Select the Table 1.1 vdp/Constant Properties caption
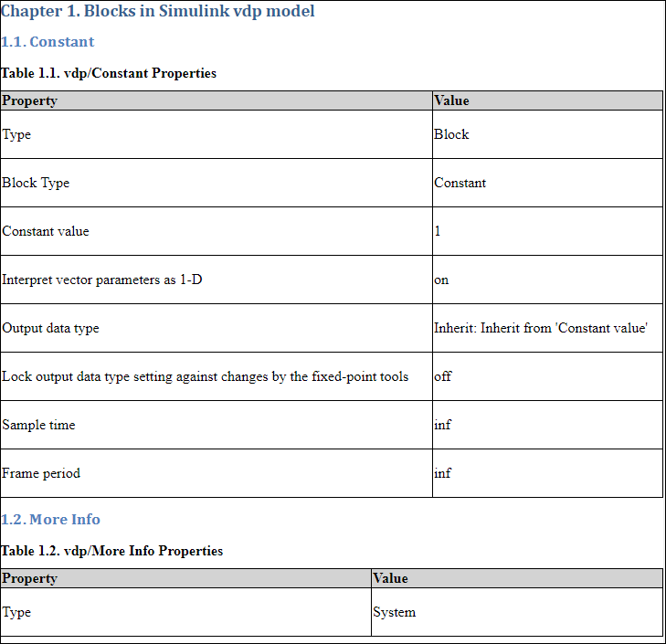This screenshot has width=666, height=644. pyautogui.click(x=109, y=73)
